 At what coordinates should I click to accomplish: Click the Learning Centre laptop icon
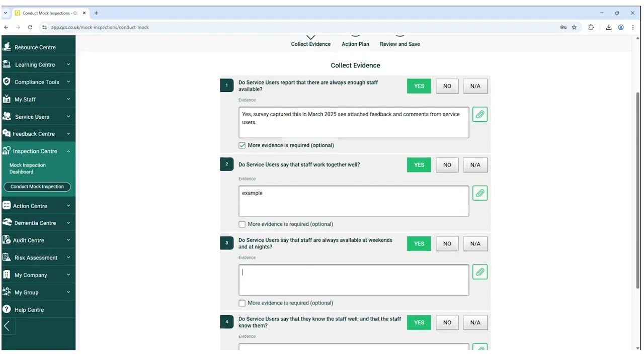tap(7, 64)
